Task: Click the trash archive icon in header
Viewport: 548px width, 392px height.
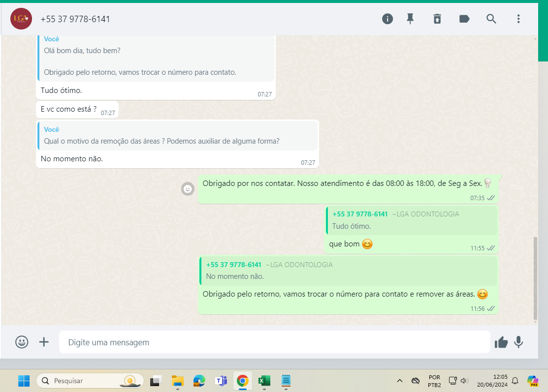Action: [x=437, y=19]
